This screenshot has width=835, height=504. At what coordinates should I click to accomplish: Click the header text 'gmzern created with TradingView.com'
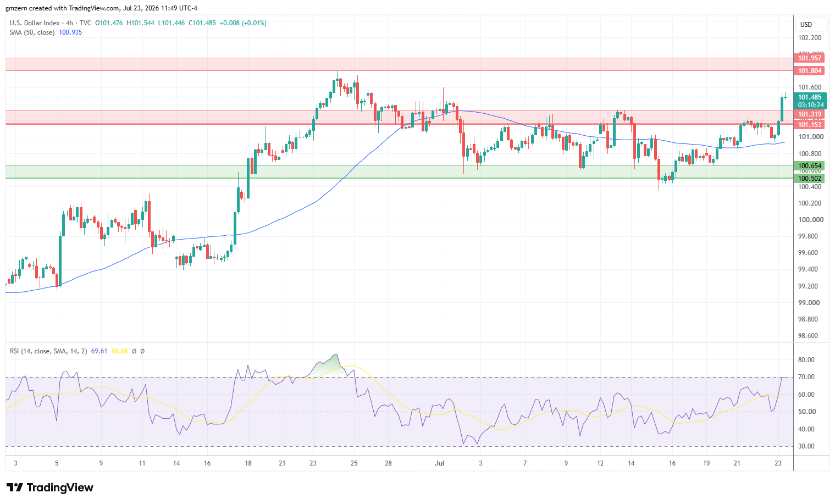(62, 8)
